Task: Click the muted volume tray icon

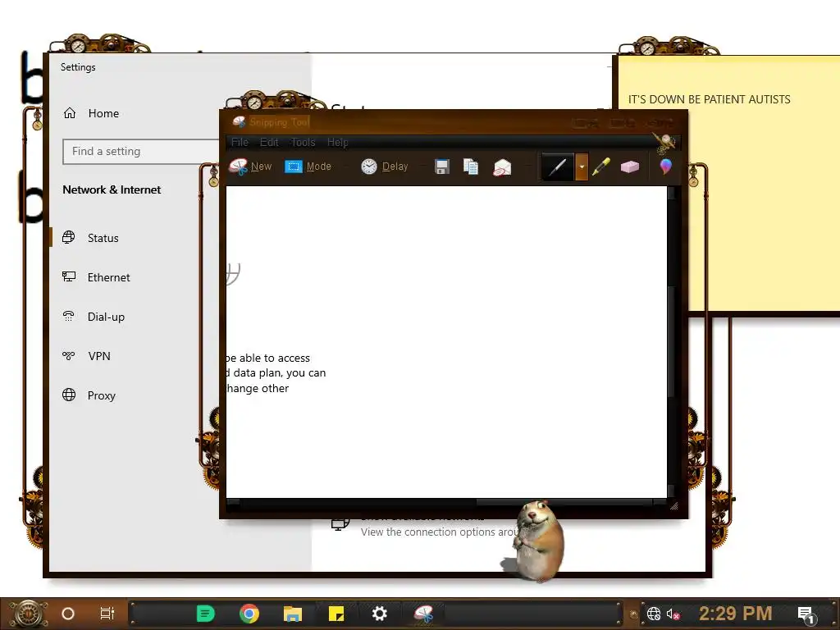Action: [x=673, y=614]
